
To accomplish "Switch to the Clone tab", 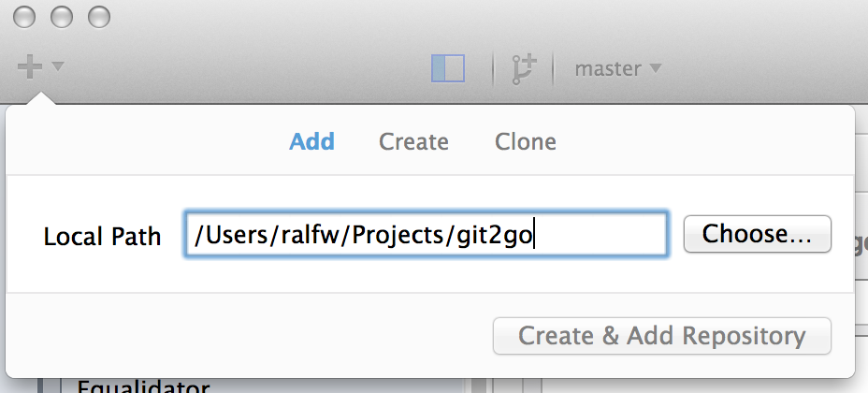I will (526, 141).
